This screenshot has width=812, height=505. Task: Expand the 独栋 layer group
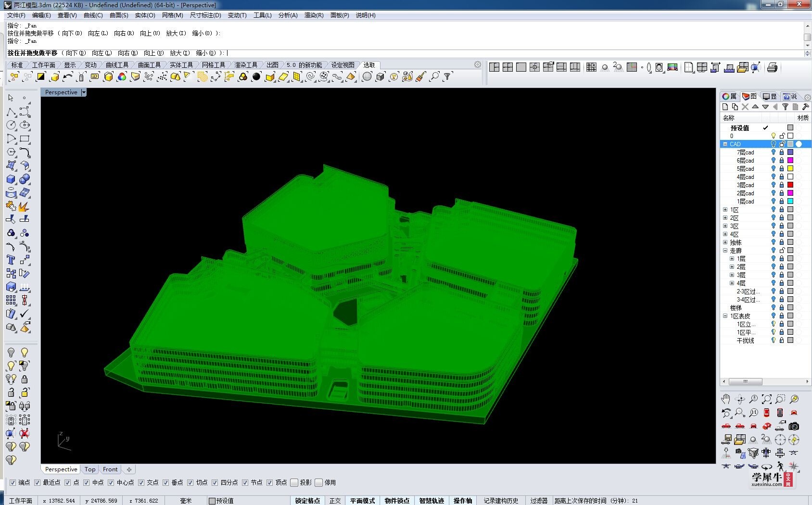725,242
